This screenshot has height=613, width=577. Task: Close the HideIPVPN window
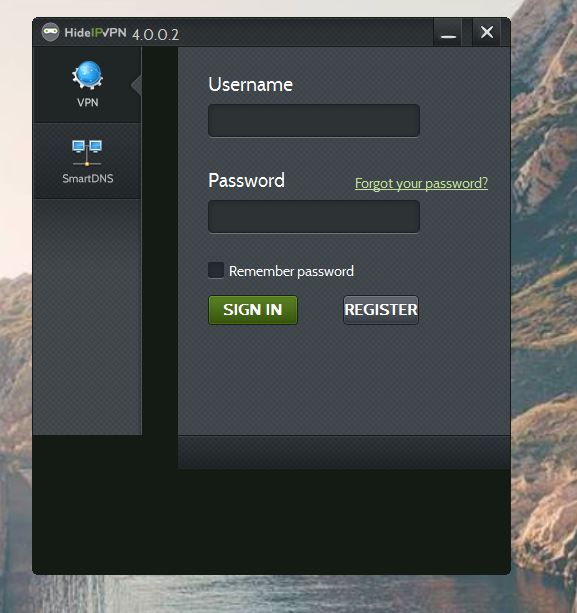coord(486,32)
